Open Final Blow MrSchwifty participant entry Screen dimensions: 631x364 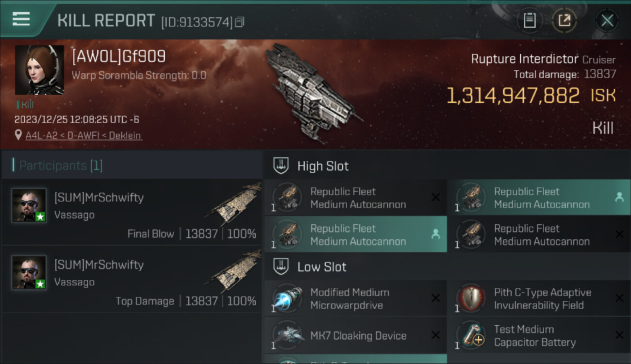tap(131, 211)
